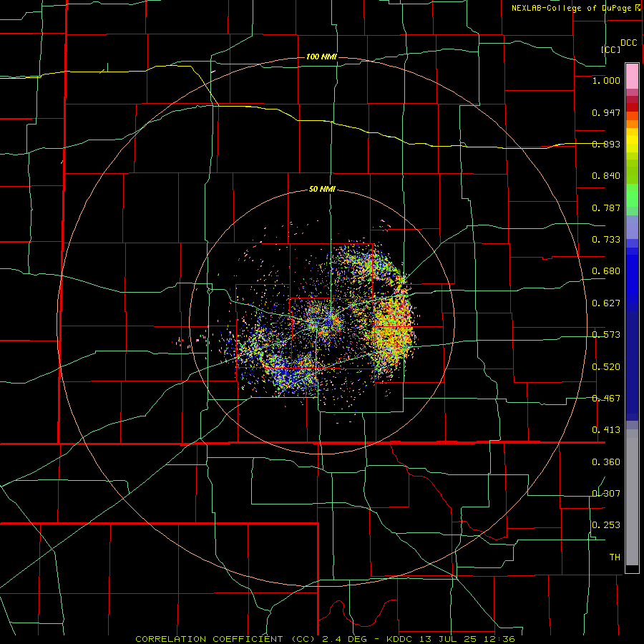Click the 0.520 legend value
Image resolution: width=644 pixels, height=644 pixels.
click(606, 367)
